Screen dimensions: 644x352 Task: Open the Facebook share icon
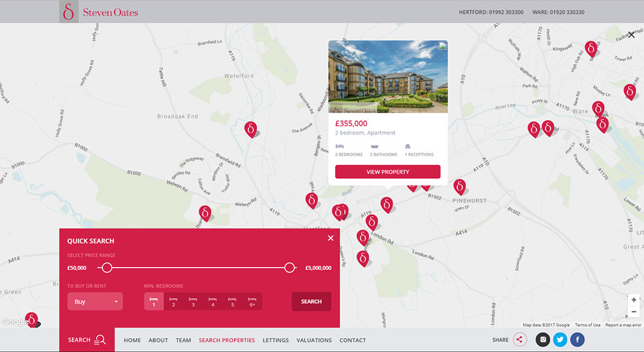click(x=577, y=340)
